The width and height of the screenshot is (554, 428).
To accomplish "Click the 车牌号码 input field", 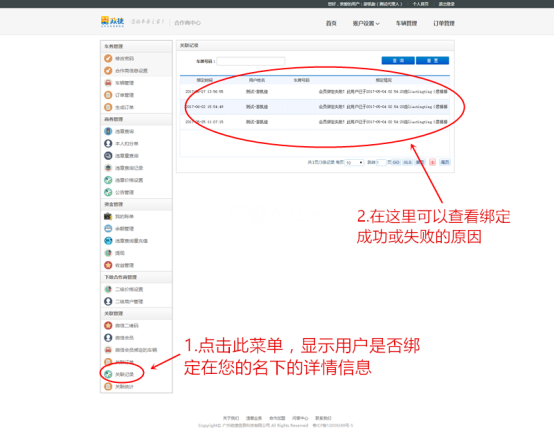I will 251,61.
